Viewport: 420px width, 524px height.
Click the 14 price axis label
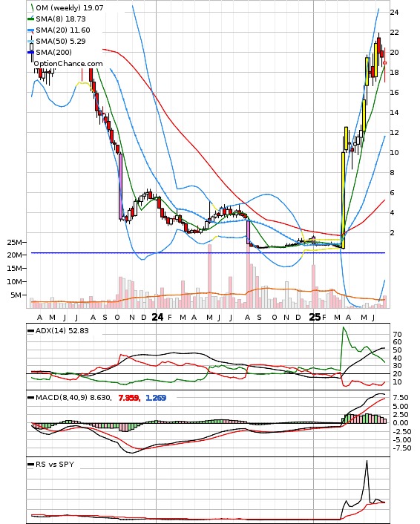pos(394,113)
